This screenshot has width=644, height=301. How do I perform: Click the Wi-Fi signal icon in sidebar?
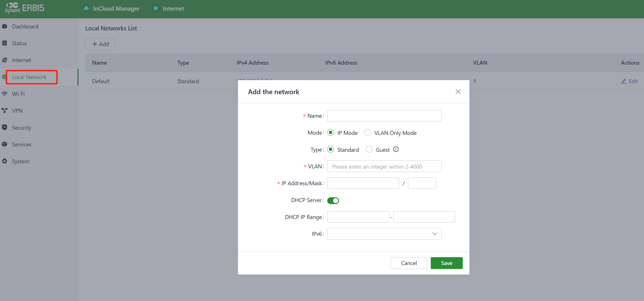point(4,94)
